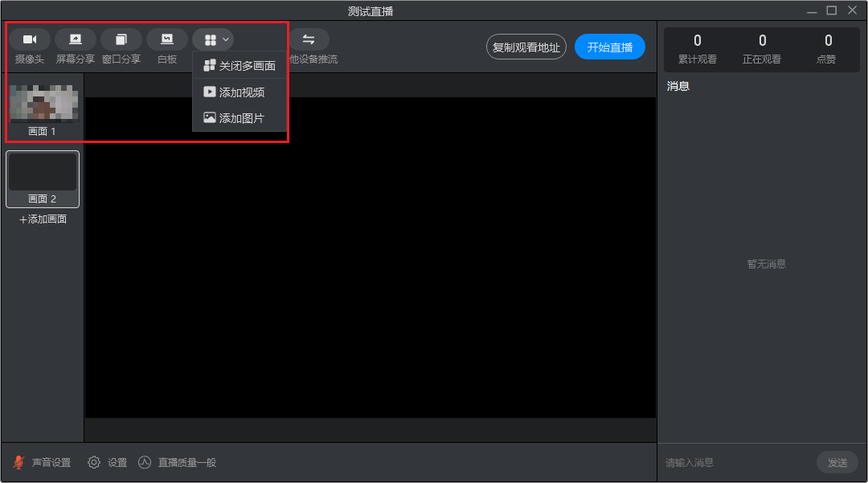The width and height of the screenshot is (868, 483).
Task: Select the 画面 1 thumbnail
Action: (x=43, y=109)
